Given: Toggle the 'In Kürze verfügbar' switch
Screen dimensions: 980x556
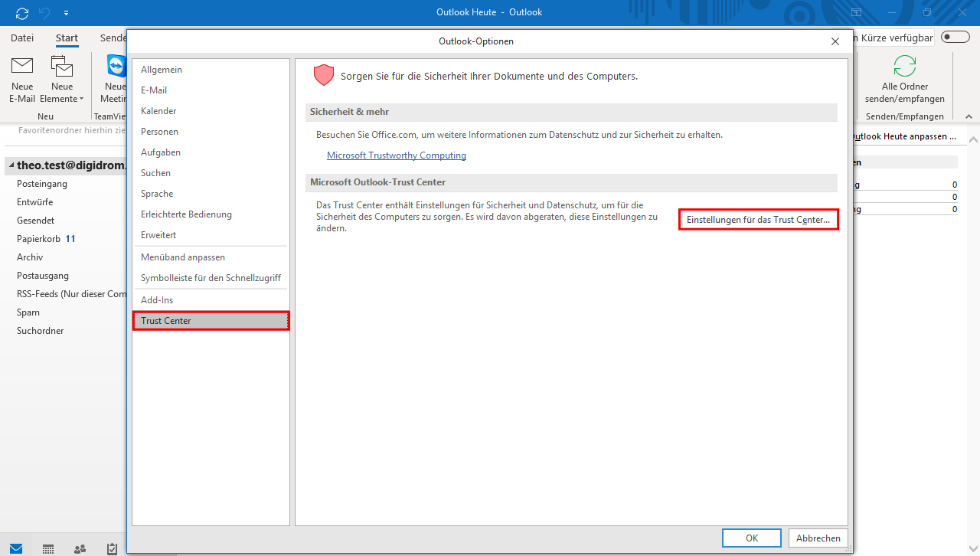Looking at the screenshot, I should click(x=955, y=38).
